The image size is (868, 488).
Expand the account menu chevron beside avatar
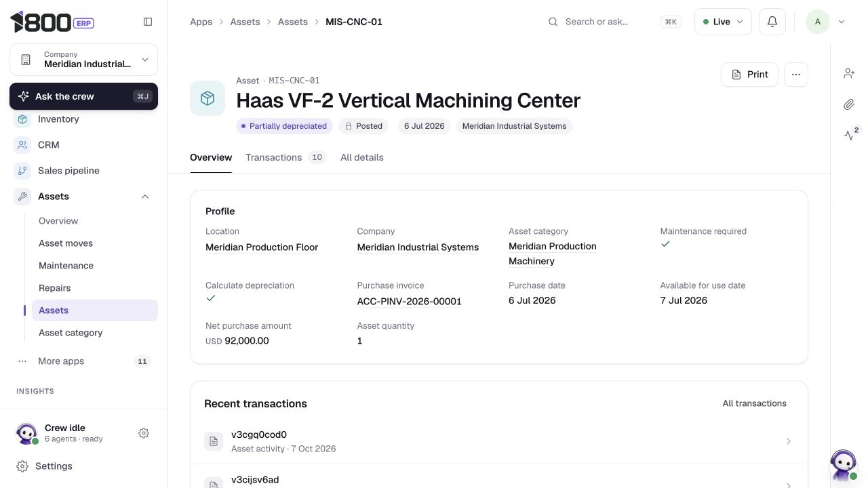coord(842,22)
